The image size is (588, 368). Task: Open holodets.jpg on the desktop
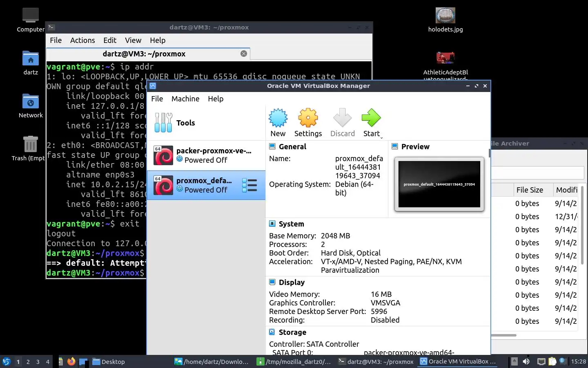[445, 16]
